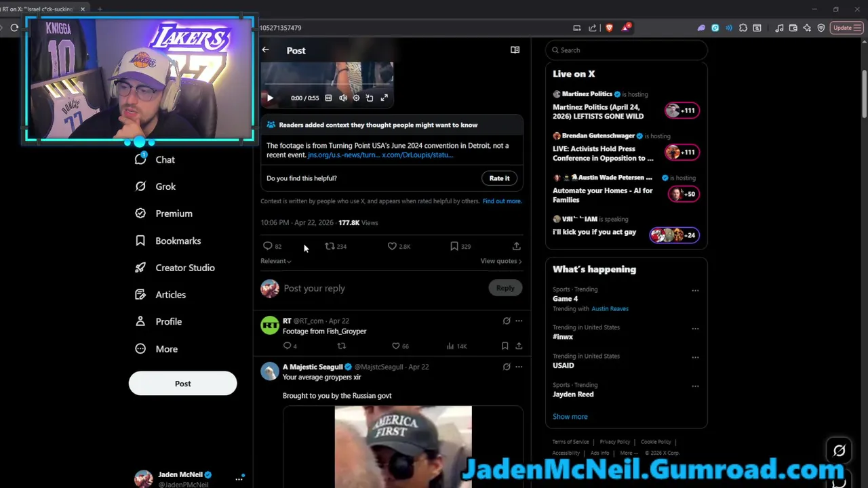Click the greyed Reply button

point(505,288)
